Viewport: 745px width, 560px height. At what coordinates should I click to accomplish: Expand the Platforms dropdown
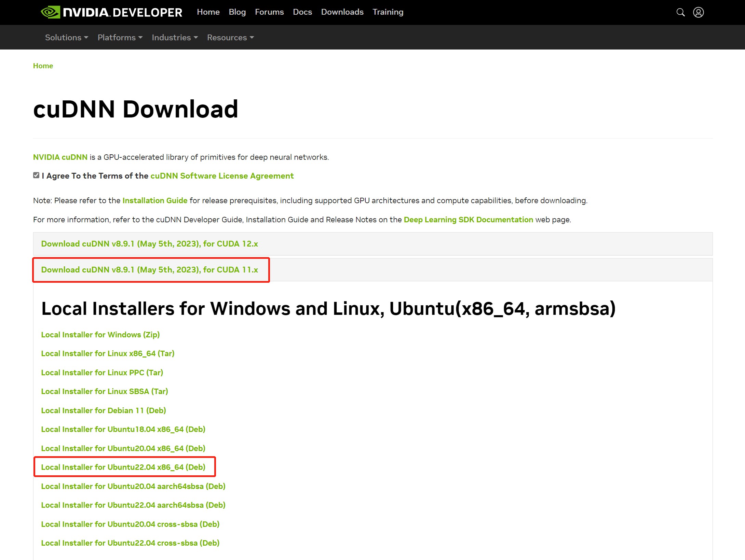(120, 38)
